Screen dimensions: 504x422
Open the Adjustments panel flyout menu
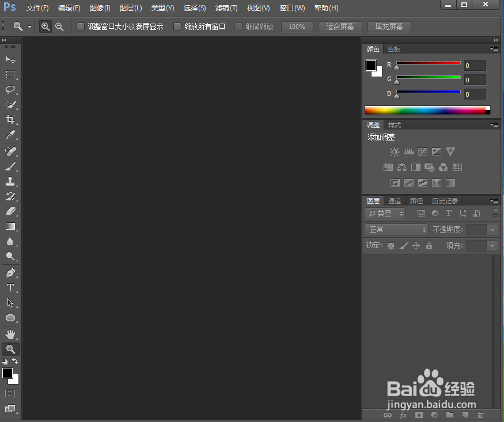494,124
